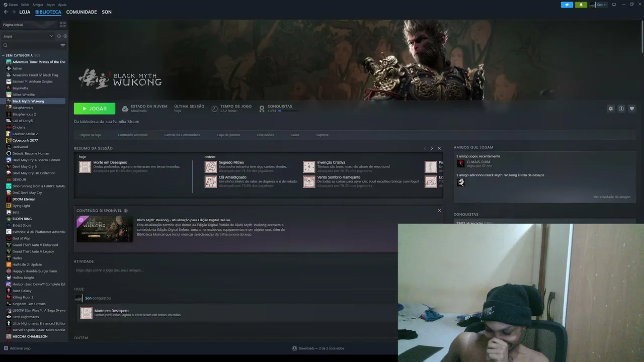This screenshot has width=644, height=362.
Task: Open Guias link
Action: tap(295, 135)
